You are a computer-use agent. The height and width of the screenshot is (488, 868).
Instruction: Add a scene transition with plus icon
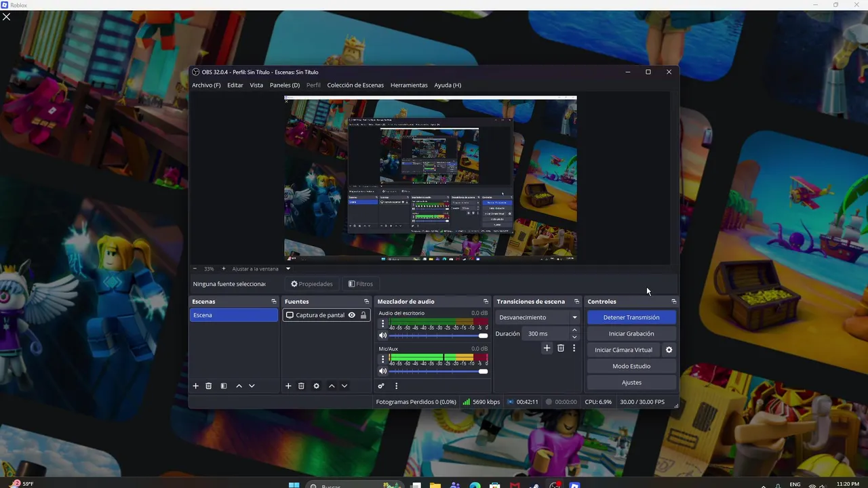click(x=547, y=348)
